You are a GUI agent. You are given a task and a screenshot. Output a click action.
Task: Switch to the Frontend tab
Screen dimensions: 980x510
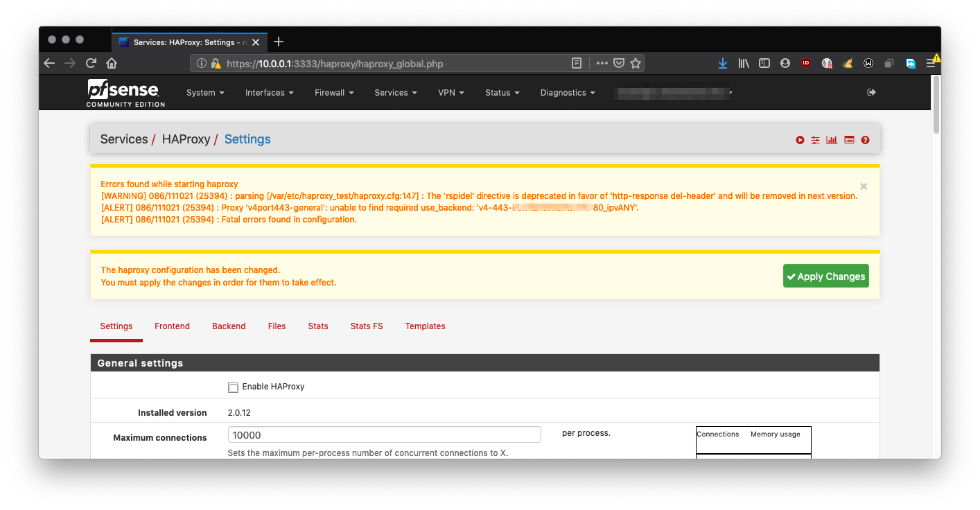point(172,326)
